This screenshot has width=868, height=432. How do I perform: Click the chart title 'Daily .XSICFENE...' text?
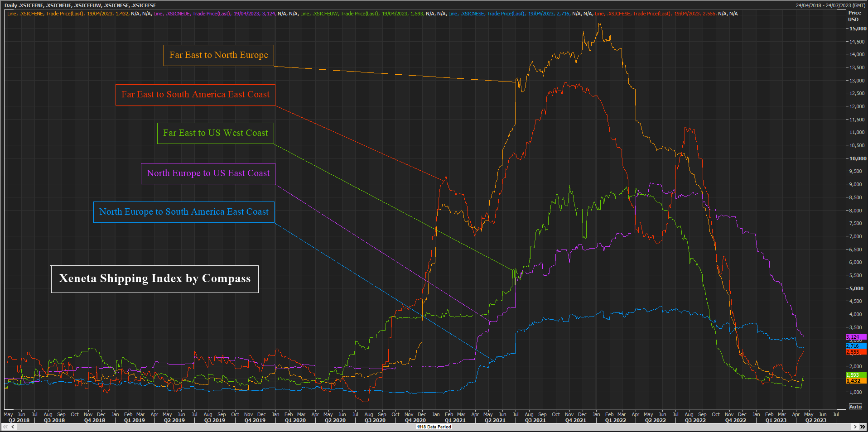coord(80,5)
